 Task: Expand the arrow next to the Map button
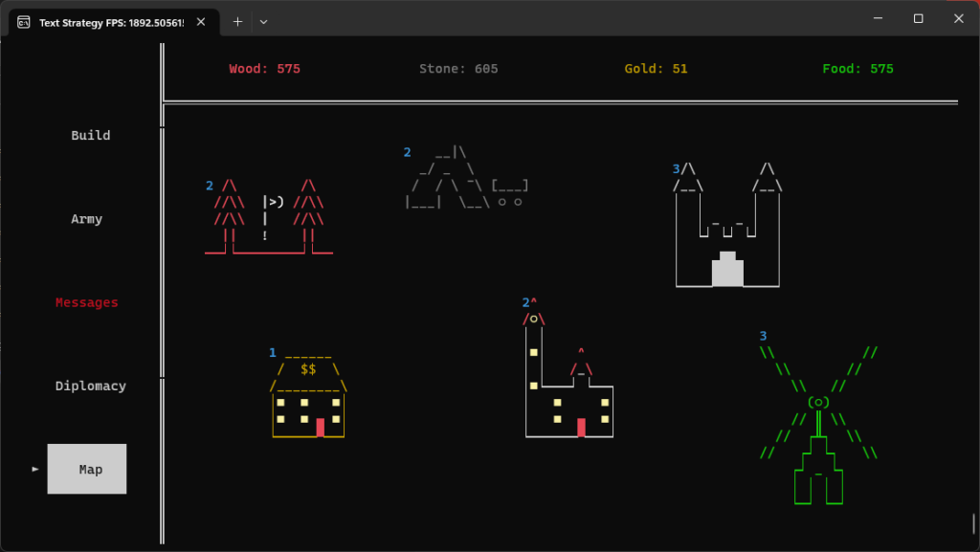pyautogui.click(x=34, y=469)
